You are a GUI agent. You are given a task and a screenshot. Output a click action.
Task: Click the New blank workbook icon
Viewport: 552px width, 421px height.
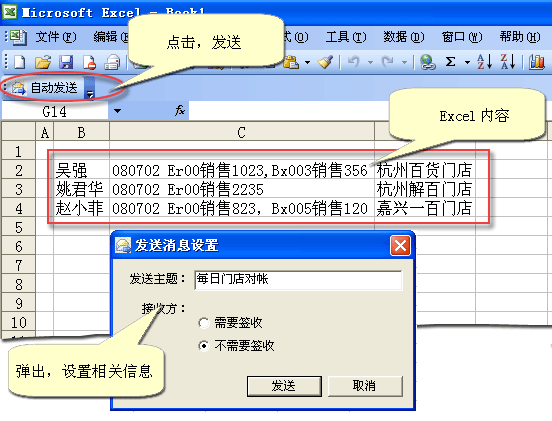click(20, 62)
